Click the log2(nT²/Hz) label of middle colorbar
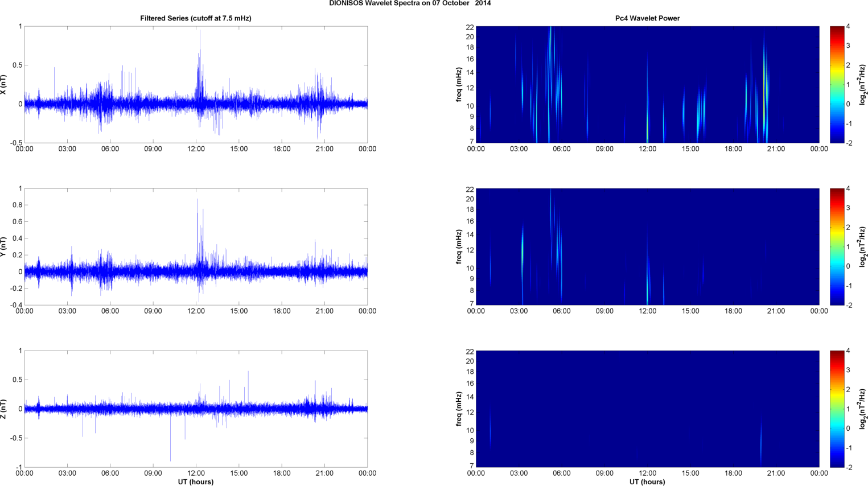The width and height of the screenshot is (868, 486). coord(862,246)
